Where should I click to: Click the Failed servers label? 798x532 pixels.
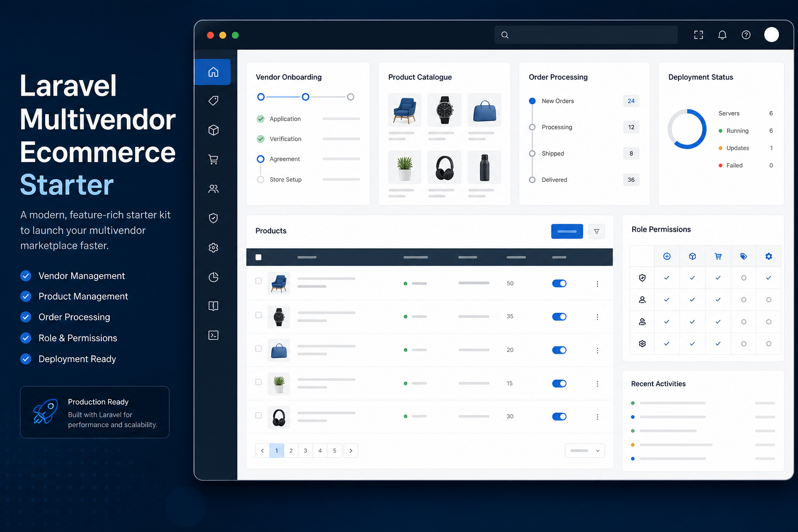(734, 165)
